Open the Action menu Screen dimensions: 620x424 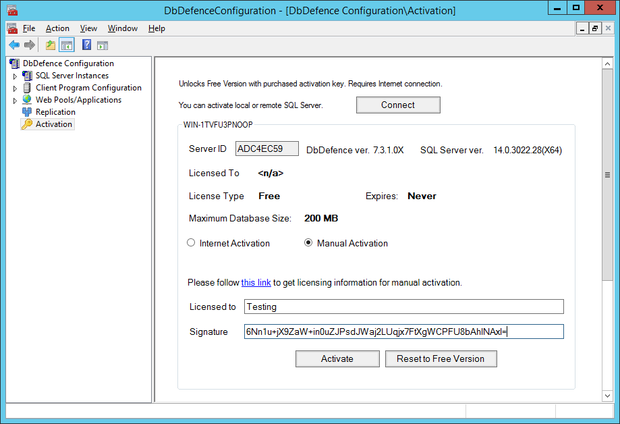[x=57, y=28]
